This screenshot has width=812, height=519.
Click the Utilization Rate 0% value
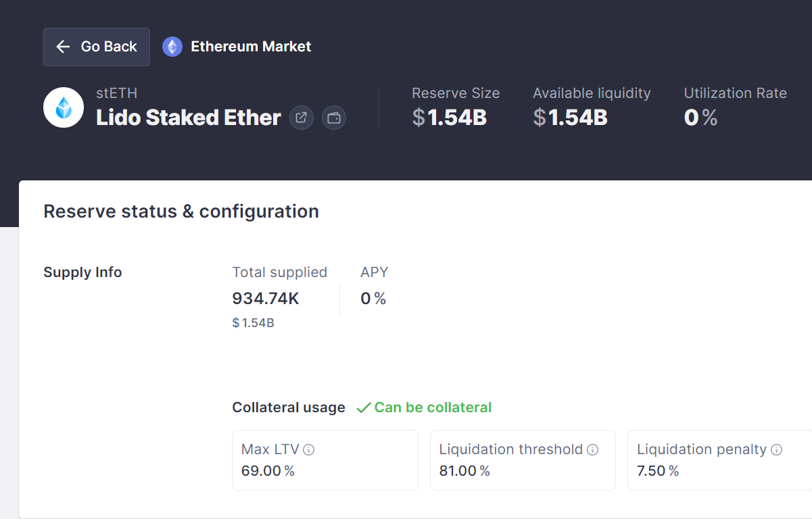pos(700,118)
